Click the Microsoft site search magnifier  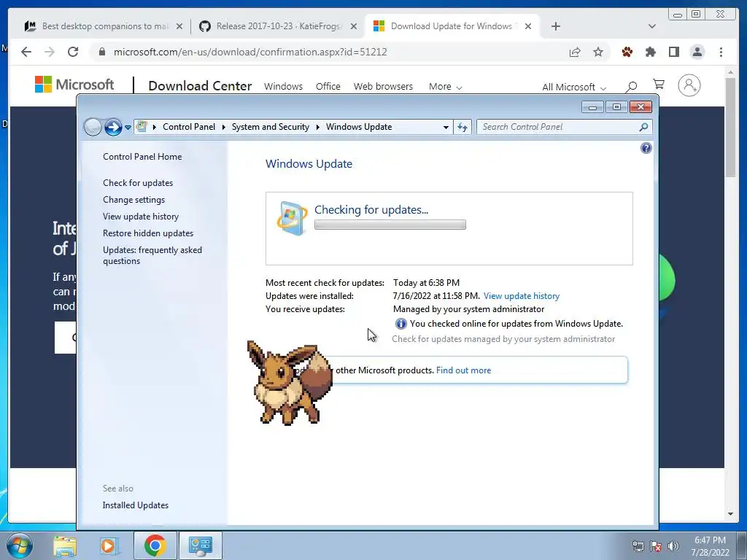click(x=631, y=86)
